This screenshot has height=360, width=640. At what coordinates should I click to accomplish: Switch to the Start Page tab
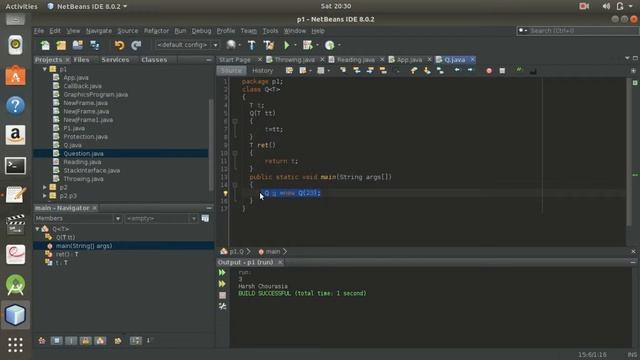coord(235,60)
